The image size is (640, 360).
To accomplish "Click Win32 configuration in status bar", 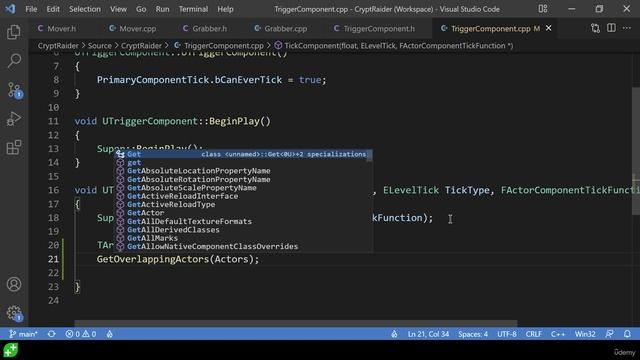I will 585,334.
